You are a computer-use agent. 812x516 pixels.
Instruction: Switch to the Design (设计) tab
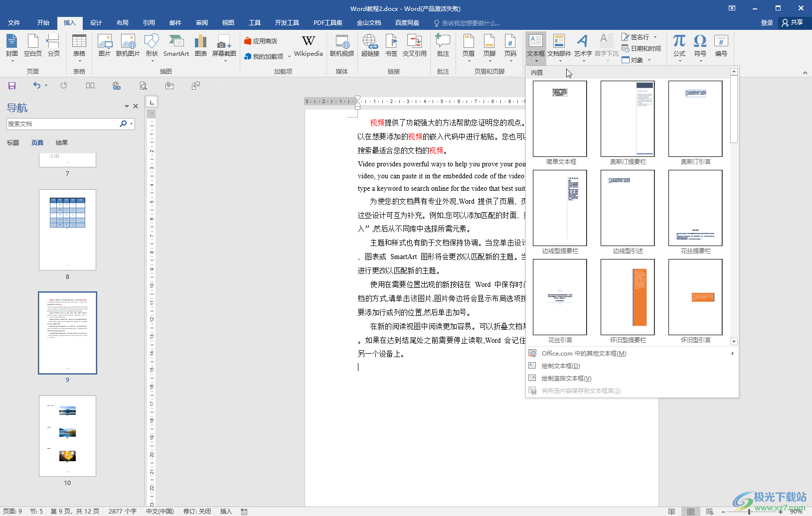96,23
